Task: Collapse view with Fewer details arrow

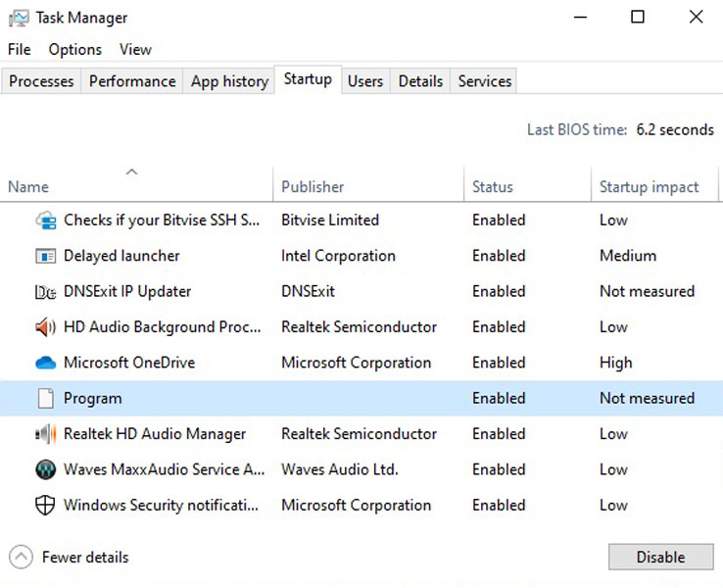Action: 21,557
